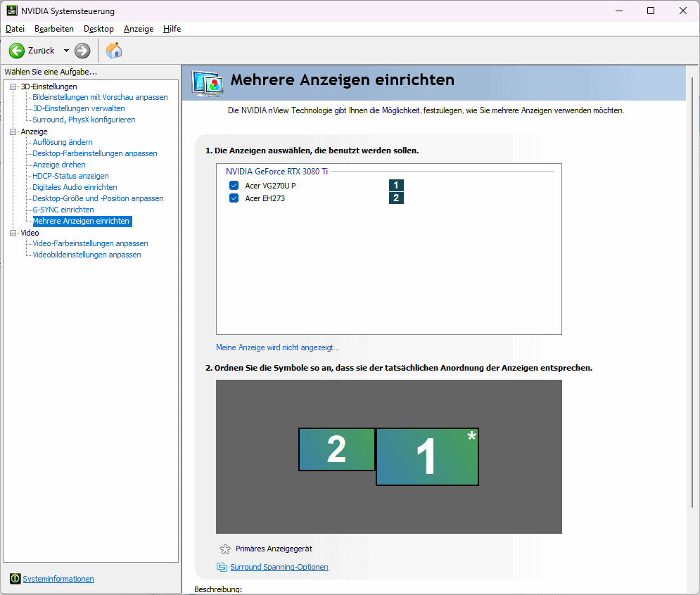Open the Surround Spanning-Optionen link
Image resolution: width=700 pixels, height=595 pixels.
(x=279, y=567)
